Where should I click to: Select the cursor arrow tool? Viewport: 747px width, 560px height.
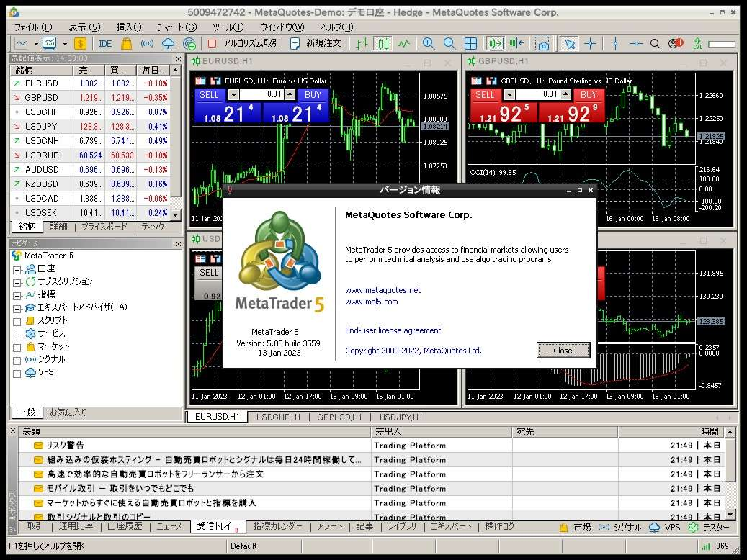569,44
